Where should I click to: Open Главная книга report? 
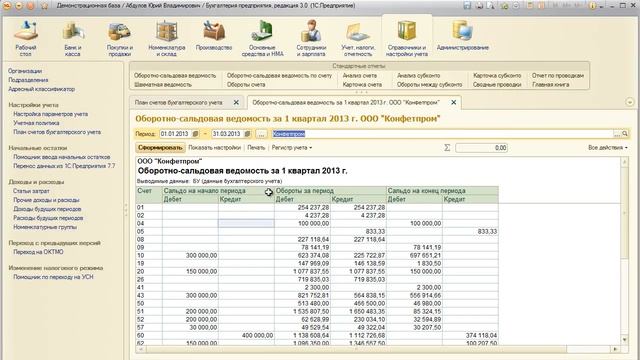(550, 84)
